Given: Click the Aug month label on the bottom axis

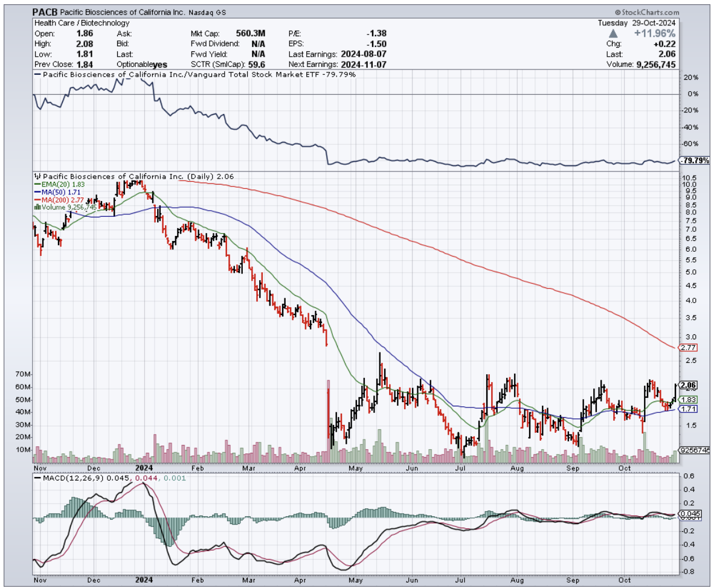Looking at the screenshot, I should [x=516, y=467].
